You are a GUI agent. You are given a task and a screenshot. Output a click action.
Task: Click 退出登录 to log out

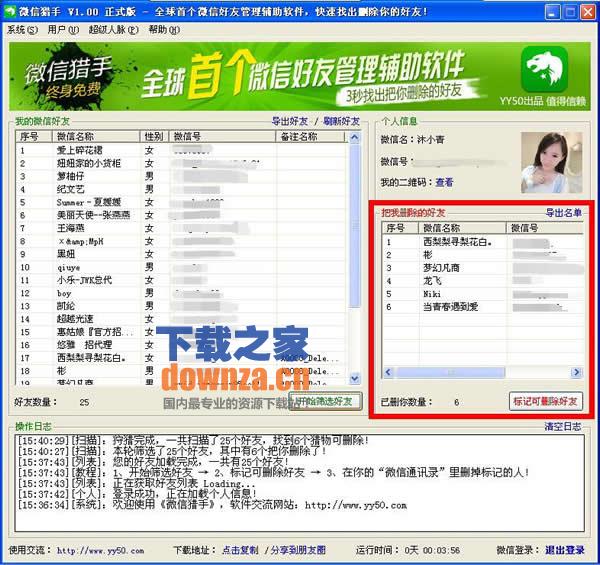(x=565, y=550)
